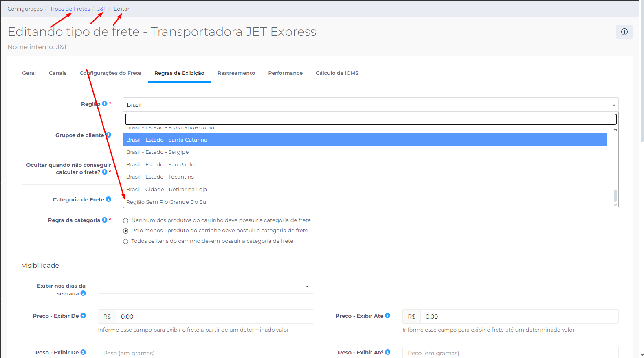The width and height of the screenshot is (644, 358).
Task: Choose 'Brasil - Estado - Tocantins' option
Action: 365,177
